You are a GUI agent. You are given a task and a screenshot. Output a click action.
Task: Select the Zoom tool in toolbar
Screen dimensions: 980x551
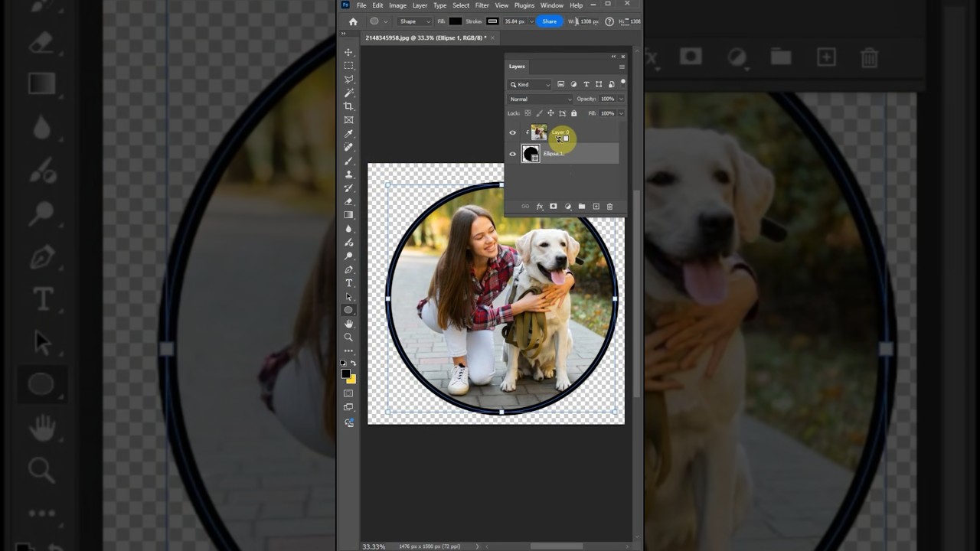(x=348, y=337)
